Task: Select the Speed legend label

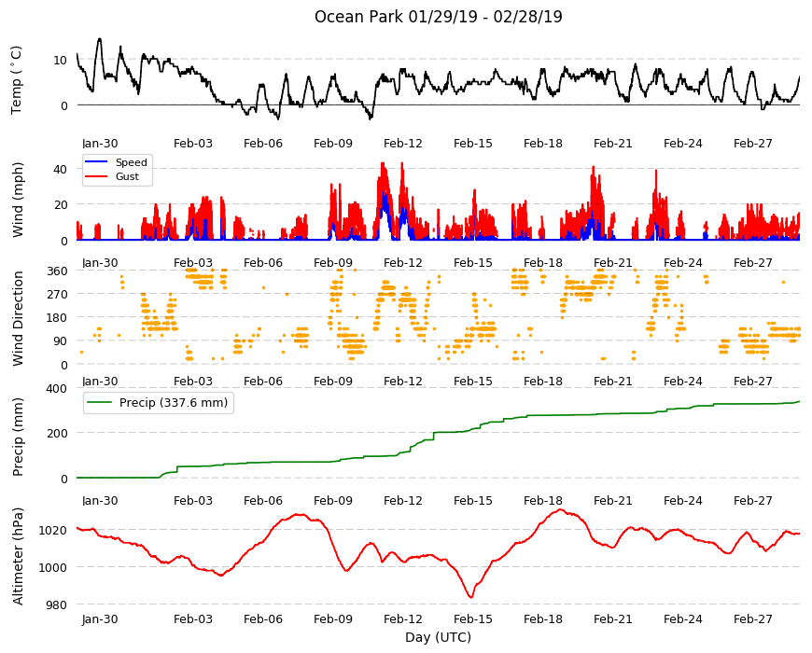Action: (131, 162)
